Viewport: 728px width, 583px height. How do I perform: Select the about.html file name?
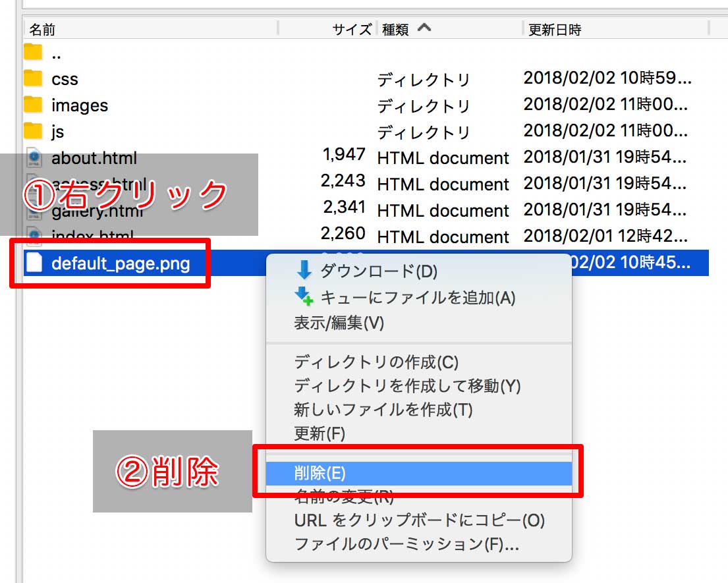coord(94,158)
